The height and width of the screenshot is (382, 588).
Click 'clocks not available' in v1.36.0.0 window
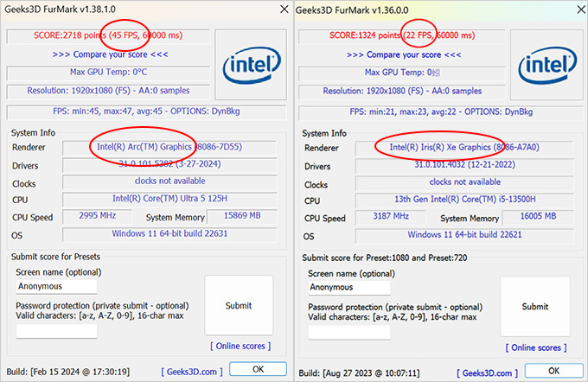pyautogui.click(x=464, y=181)
